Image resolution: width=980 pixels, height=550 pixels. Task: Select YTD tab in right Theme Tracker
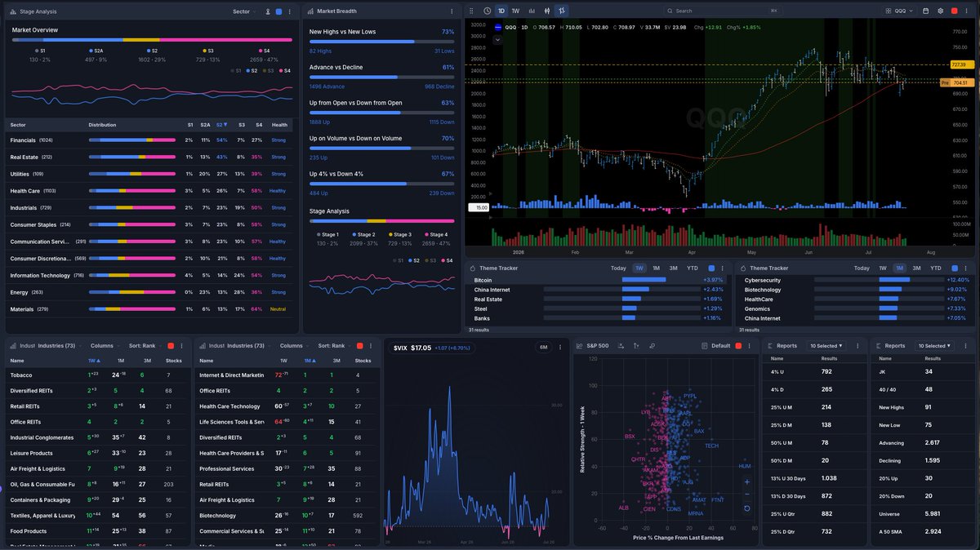click(936, 268)
